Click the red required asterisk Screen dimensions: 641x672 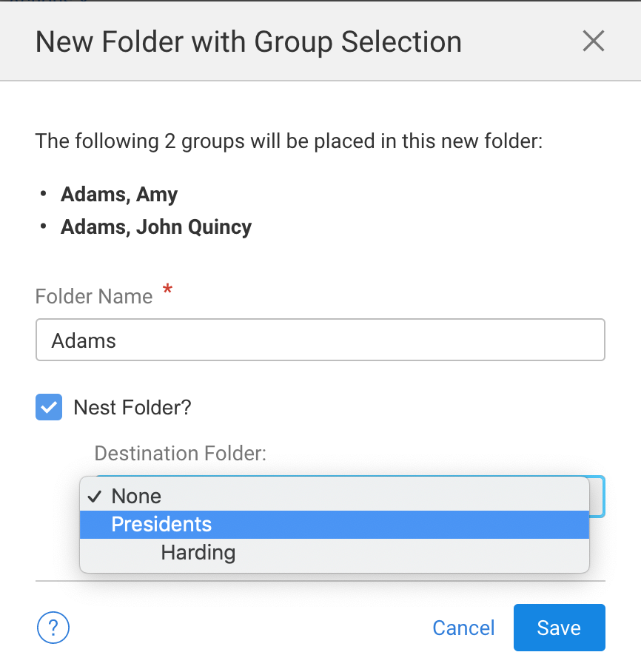[167, 292]
